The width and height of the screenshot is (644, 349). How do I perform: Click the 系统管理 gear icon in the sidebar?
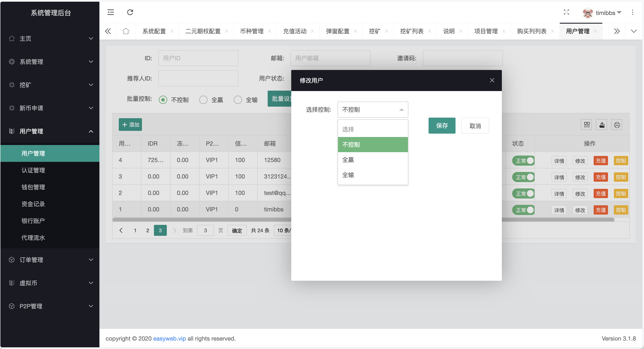(x=12, y=62)
